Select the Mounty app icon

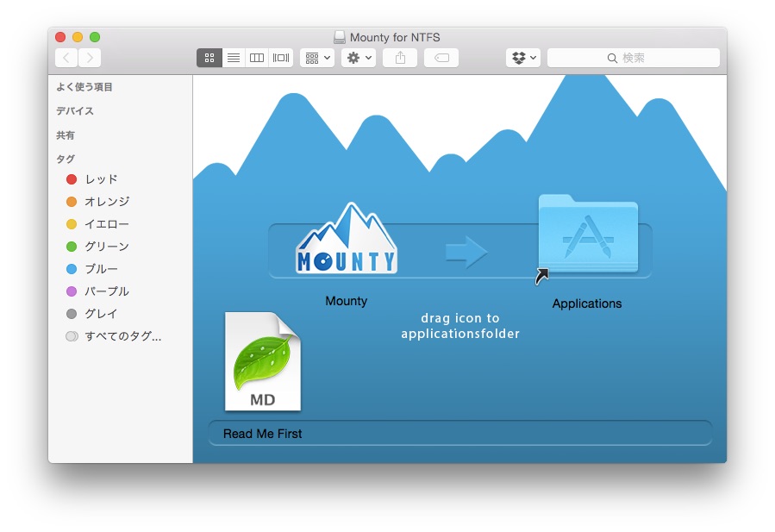coord(347,238)
